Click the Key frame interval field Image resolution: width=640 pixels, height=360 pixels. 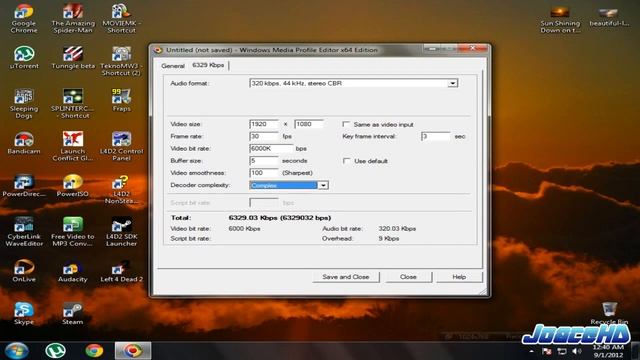pos(436,136)
